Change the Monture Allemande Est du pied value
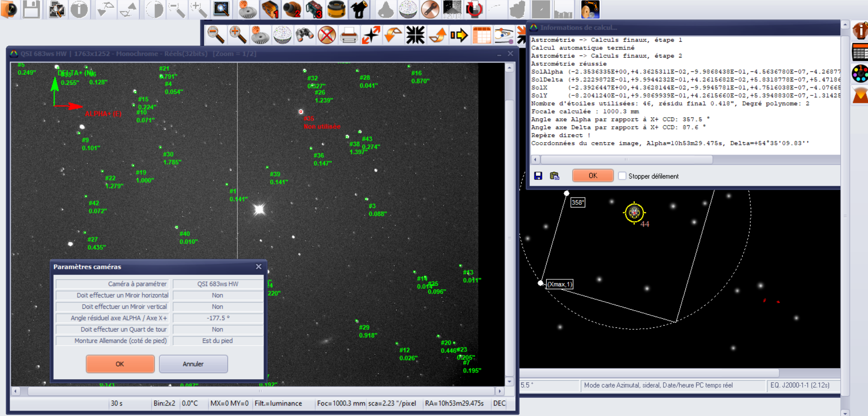 218,341
